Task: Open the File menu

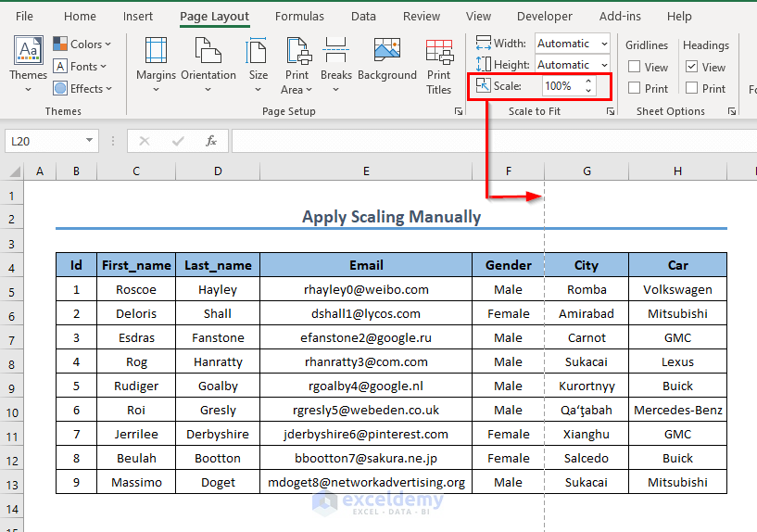Action: [24, 17]
